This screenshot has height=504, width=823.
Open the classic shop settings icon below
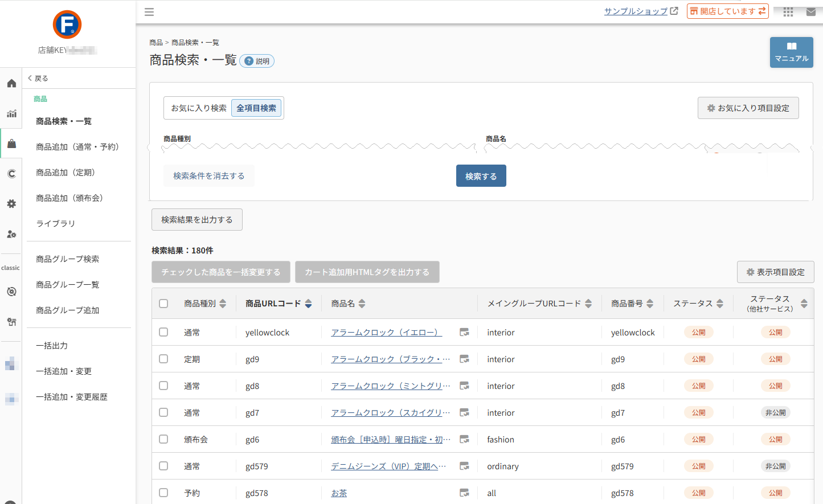(x=11, y=322)
